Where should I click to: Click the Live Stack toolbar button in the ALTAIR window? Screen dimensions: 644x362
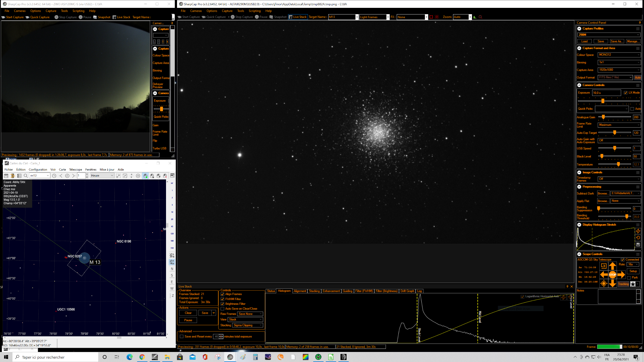point(297,17)
